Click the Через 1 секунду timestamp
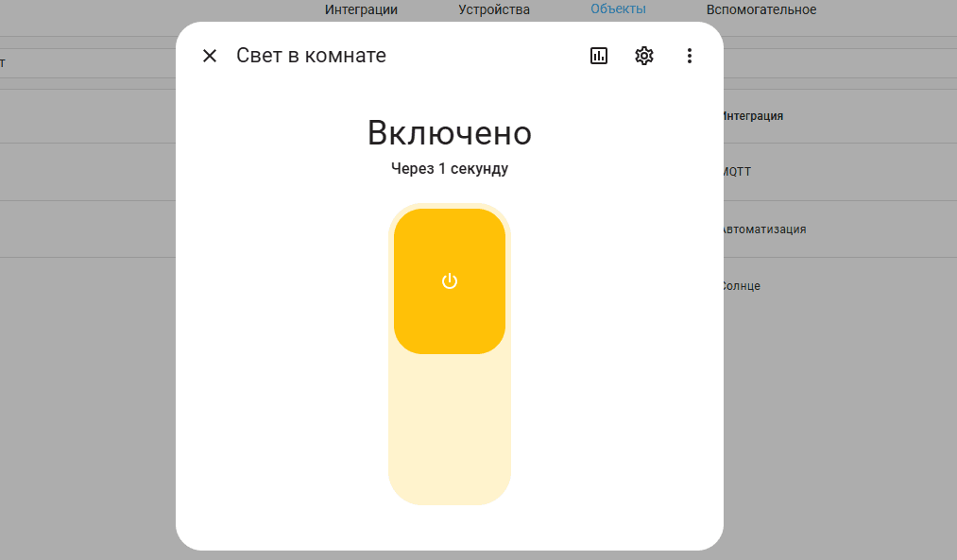The image size is (957, 560). (x=450, y=169)
